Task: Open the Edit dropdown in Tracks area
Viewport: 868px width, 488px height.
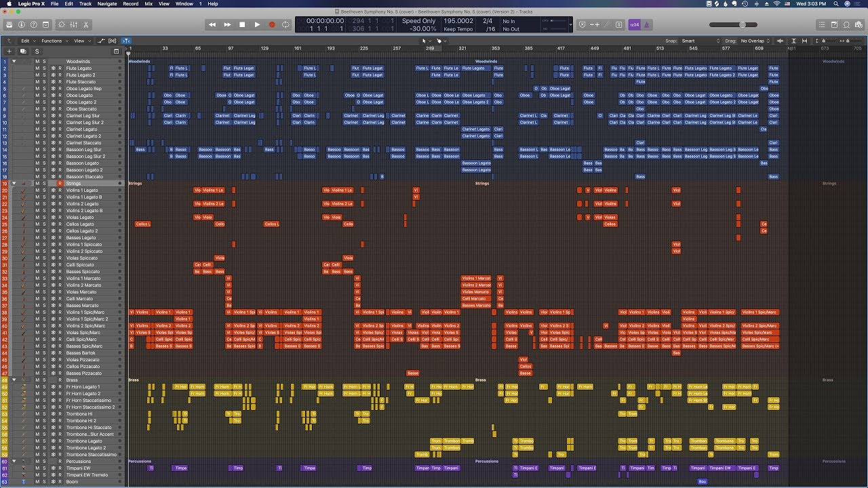Action: pos(27,41)
